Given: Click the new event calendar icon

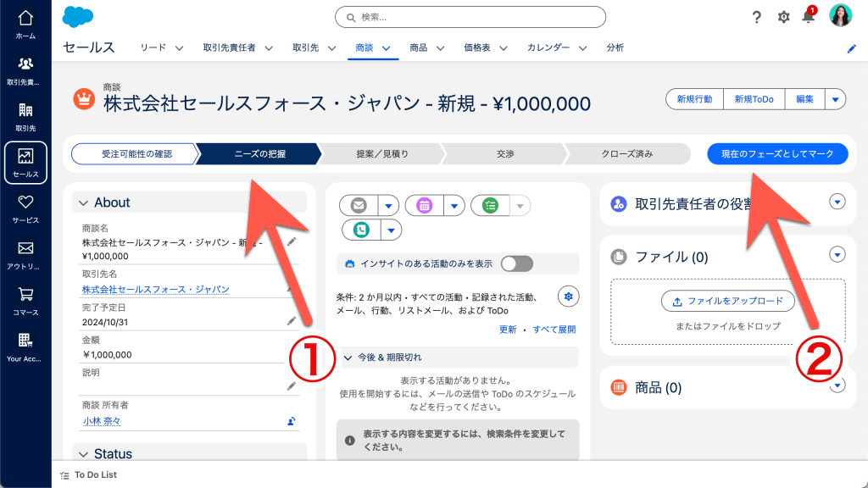Looking at the screenshot, I should tap(425, 205).
